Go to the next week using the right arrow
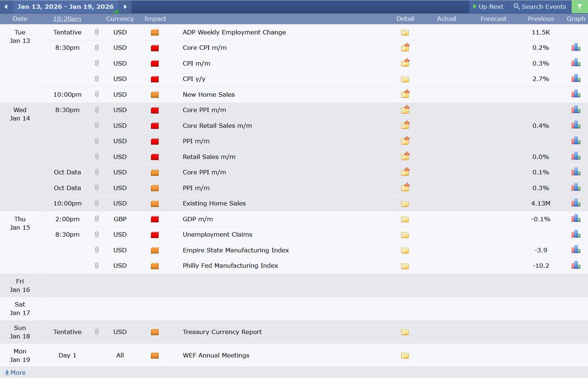Viewport: 588px width, 378px height. tap(125, 6)
